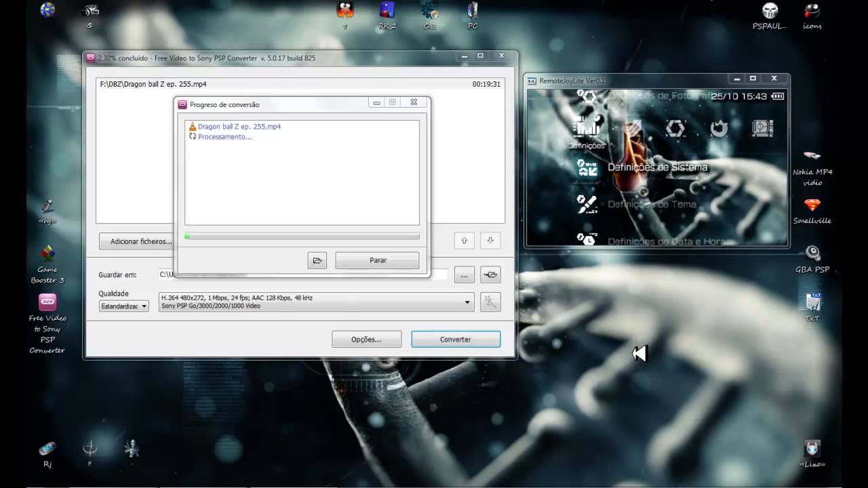Select Definições de Tema in RemoteJoyLite
This screenshot has width=868, height=488.
point(652,204)
